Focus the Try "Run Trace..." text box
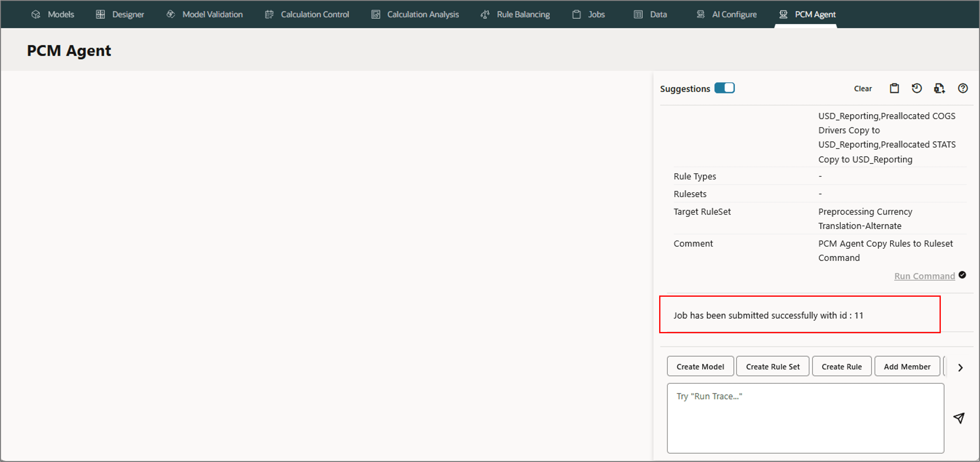This screenshot has height=462, width=980. coord(805,417)
